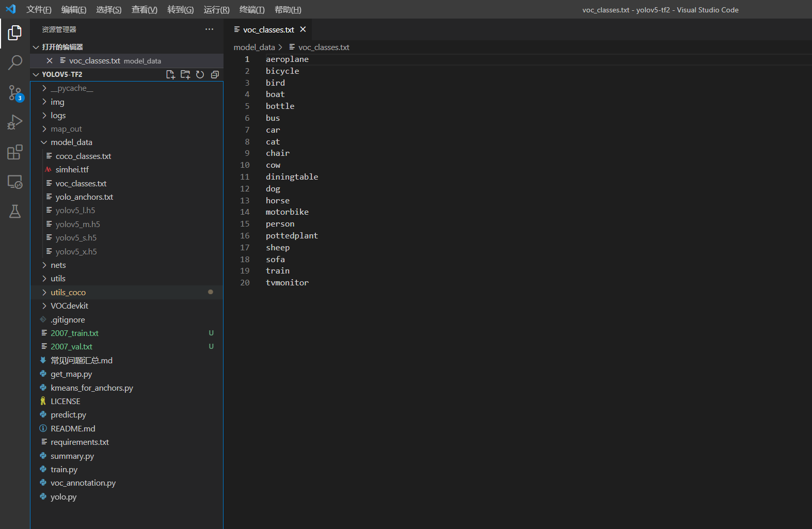Close the voc_classes.txt editor tab
The width and height of the screenshot is (812, 529).
303,29
